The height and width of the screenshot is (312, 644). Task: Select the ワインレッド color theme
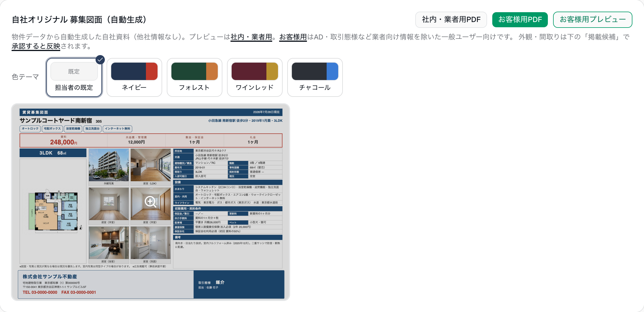coord(255,77)
